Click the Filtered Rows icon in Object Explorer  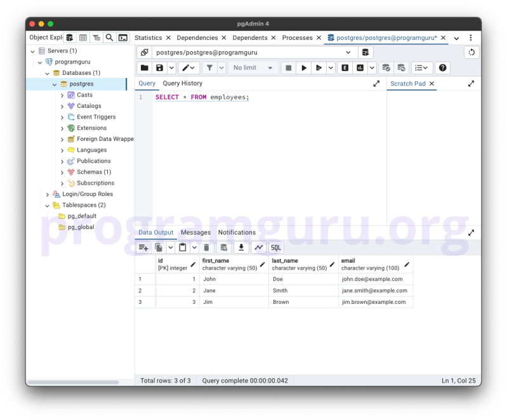pyautogui.click(x=96, y=37)
